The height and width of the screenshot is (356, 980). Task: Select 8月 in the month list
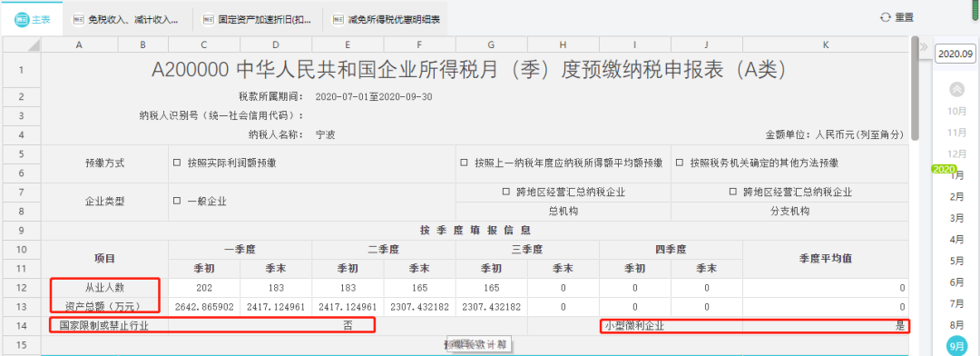[x=956, y=325]
